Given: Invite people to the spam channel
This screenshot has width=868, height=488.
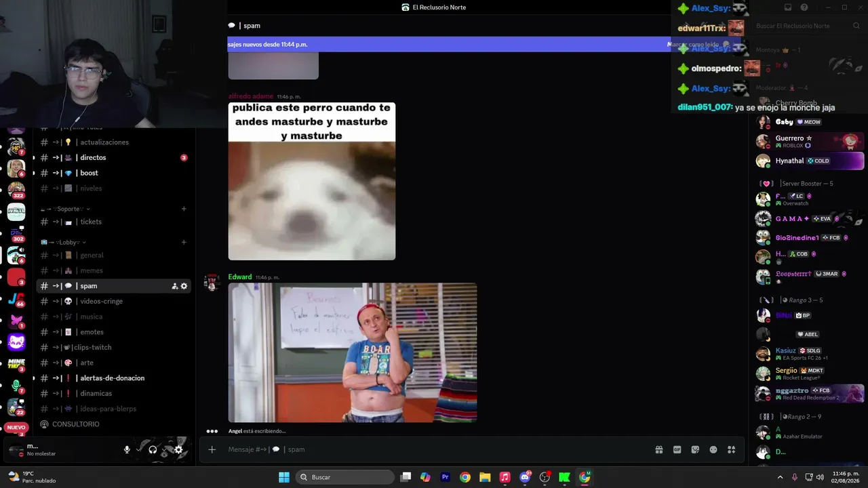Looking at the screenshot, I should point(174,286).
